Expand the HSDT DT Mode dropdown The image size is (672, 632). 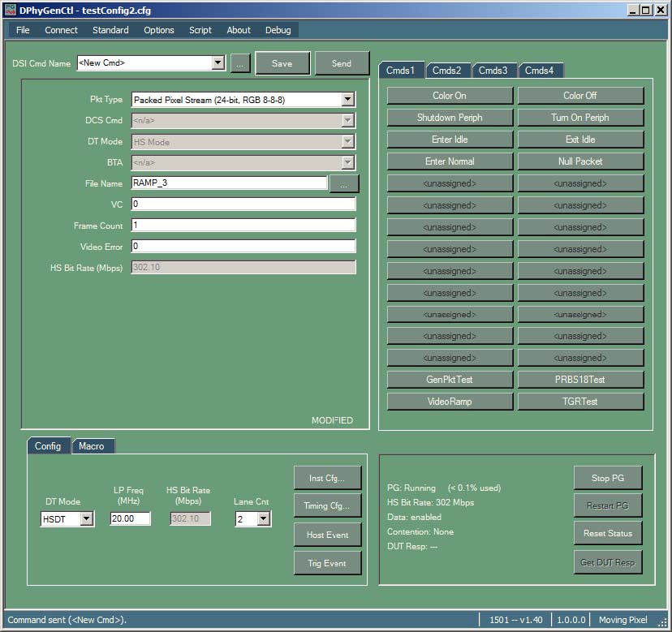(87, 519)
